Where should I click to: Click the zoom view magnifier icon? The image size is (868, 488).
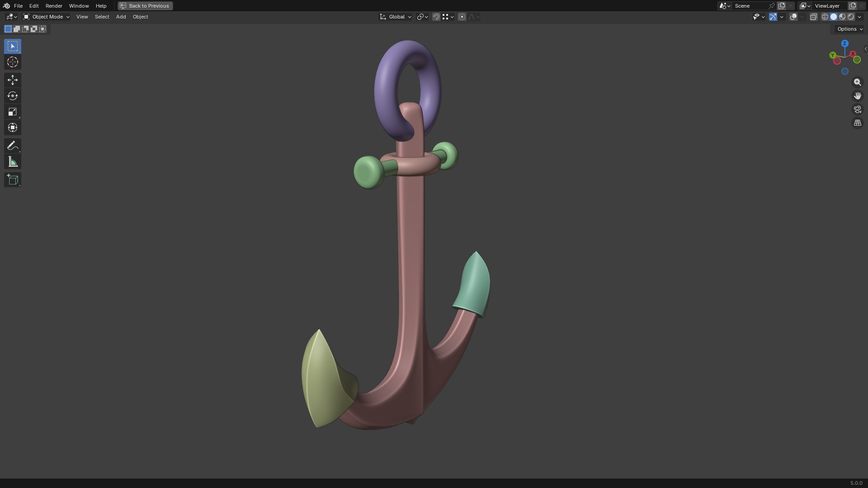pos(857,82)
